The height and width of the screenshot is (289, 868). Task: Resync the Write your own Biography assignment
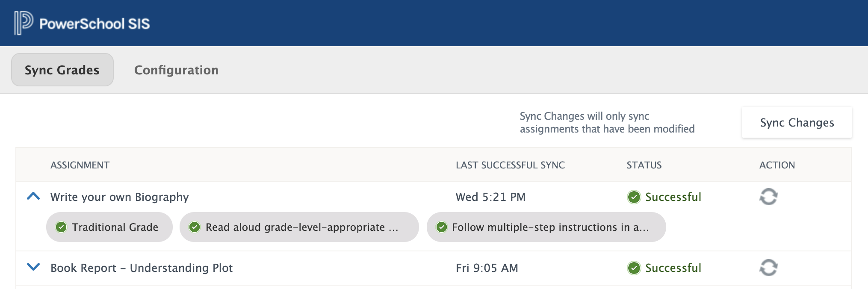(768, 197)
